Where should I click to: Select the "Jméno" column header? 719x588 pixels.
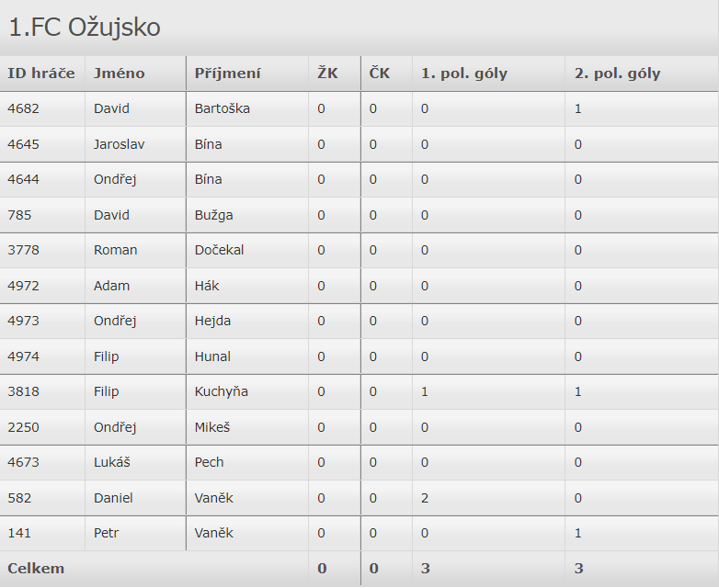(x=120, y=73)
